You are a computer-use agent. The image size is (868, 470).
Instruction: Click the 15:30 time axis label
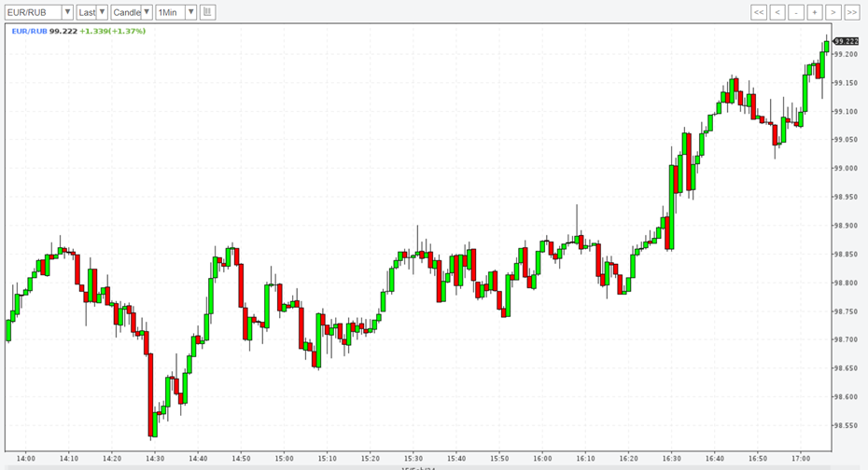[x=413, y=459]
